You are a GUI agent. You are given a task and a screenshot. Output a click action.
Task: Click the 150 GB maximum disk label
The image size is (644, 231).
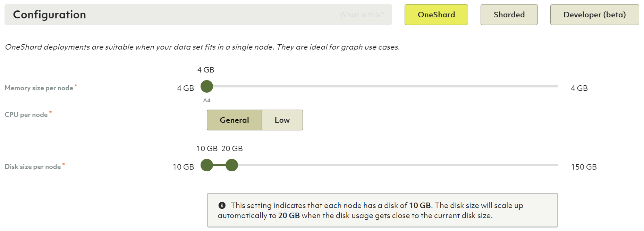tap(584, 167)
